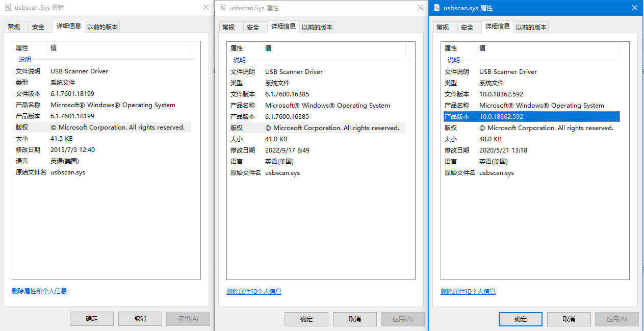Close the properties window showing version 6.1.7600.16385
This screenshot has height=331, width=644.
pyautogui.click(x=420, y=8)
